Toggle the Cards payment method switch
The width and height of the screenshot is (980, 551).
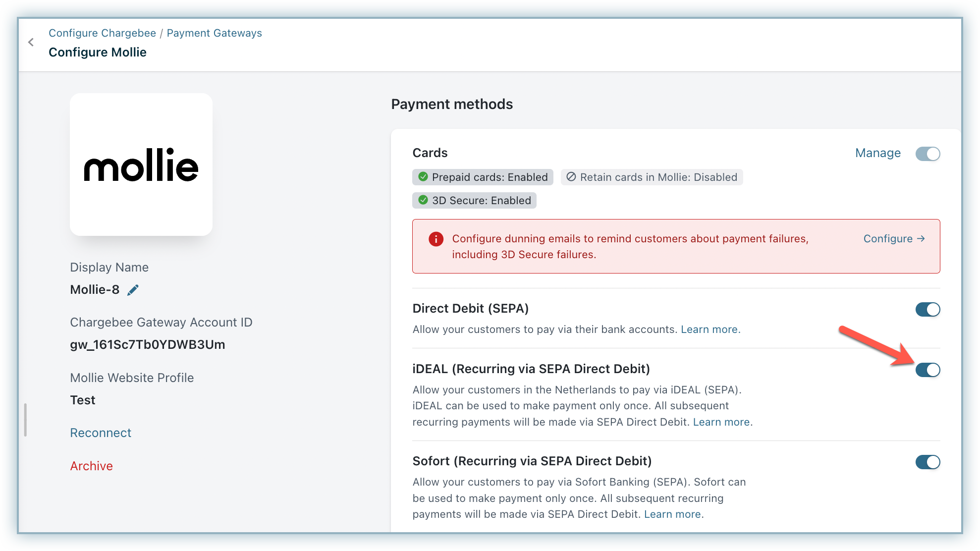click(x=927, y=154)
